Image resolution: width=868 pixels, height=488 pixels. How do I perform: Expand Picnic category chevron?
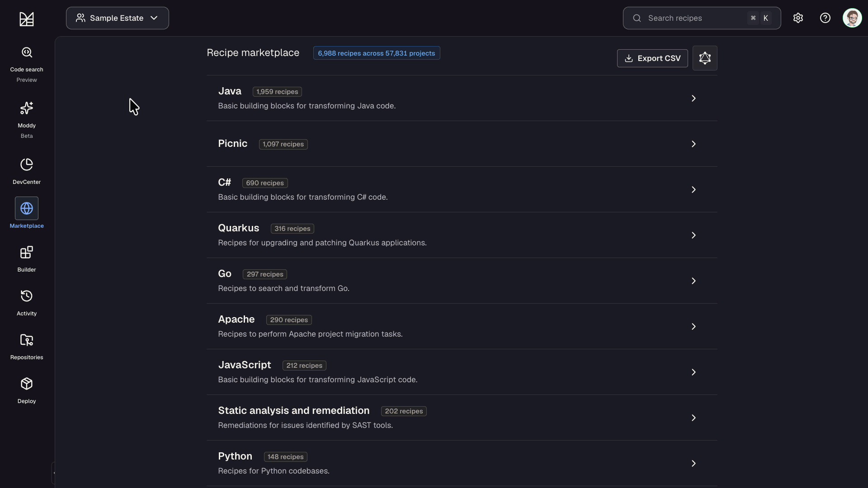(693, 144)
